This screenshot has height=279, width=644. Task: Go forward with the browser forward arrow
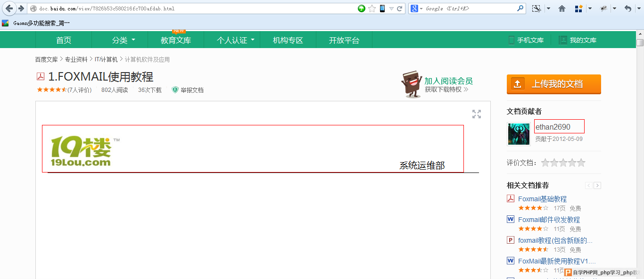[21, 8]
